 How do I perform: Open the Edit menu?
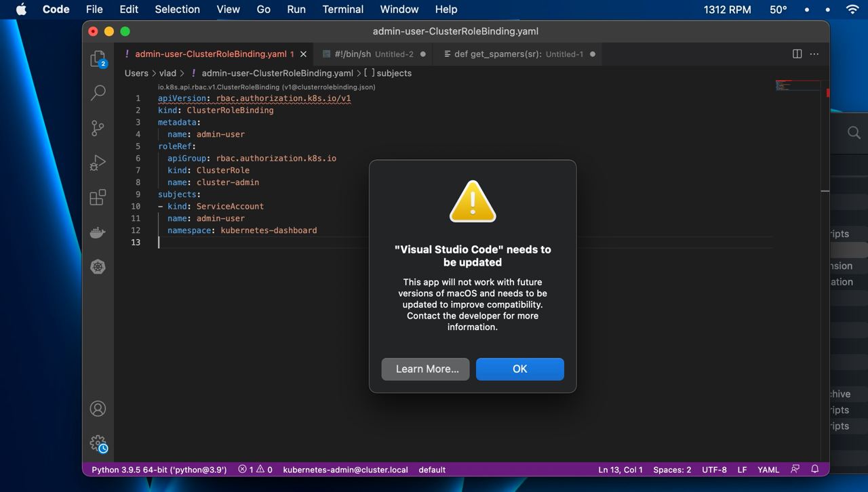(x=129, y=9)
